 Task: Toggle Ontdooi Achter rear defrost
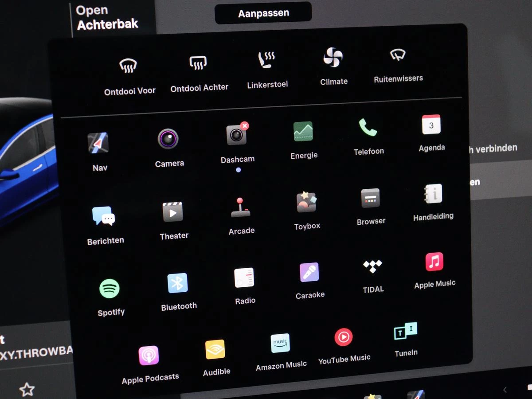tap(198, 63)
